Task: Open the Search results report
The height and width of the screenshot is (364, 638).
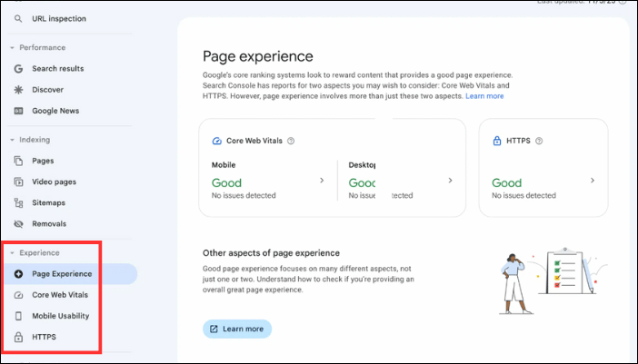Action: 58,69
